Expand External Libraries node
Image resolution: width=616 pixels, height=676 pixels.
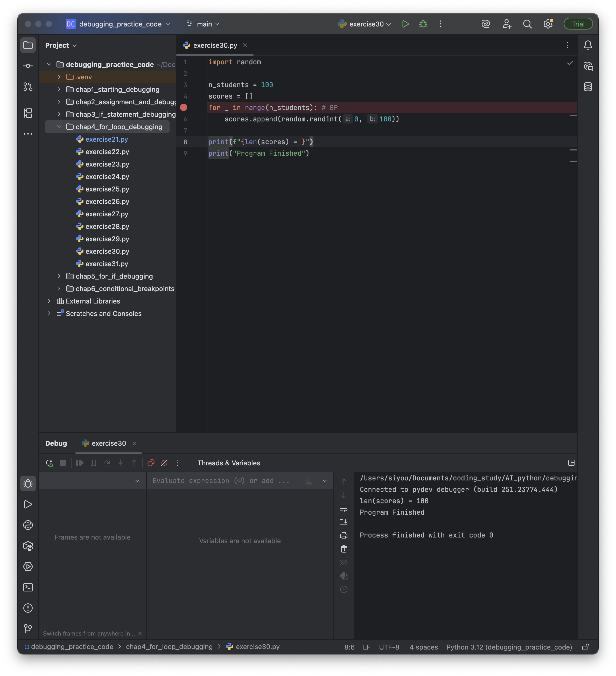tap(49, 301)
